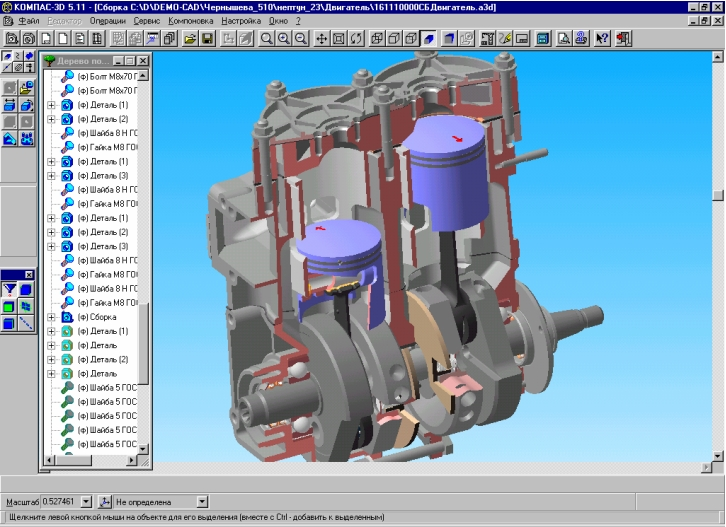Viewport: 726px width, 527px height.
Task: Minimize the Дерево построения tree panel
Action: point(119,61)
